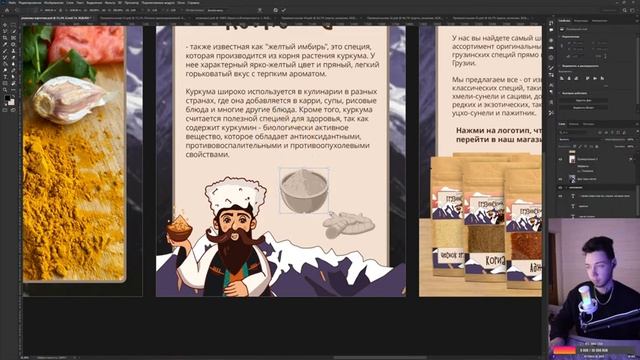Select the Spot Healing Brush tool
Image resolution: width=640 pixels, height=360 pixels.
tap(13, 44)
